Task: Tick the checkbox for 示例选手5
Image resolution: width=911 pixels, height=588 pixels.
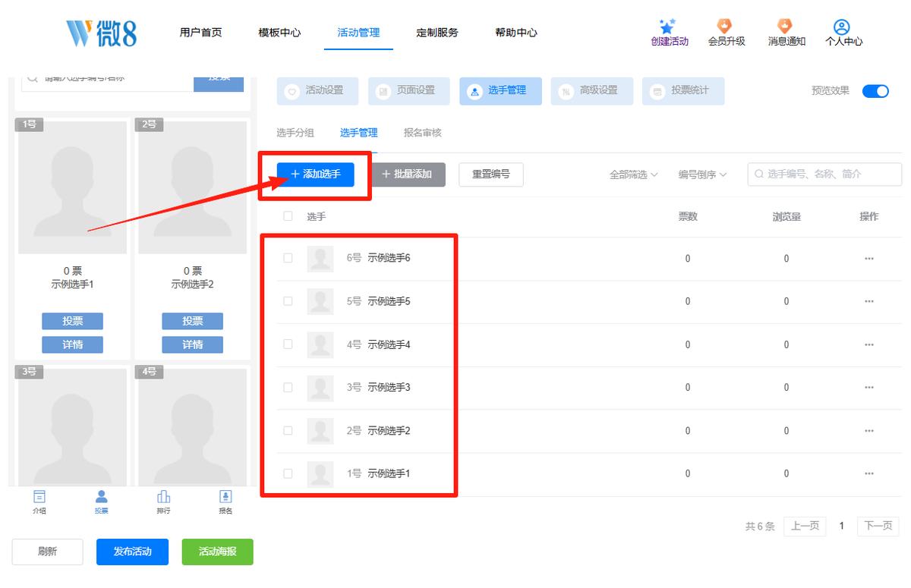Action: pyautogui.click(x=288, y=301)
